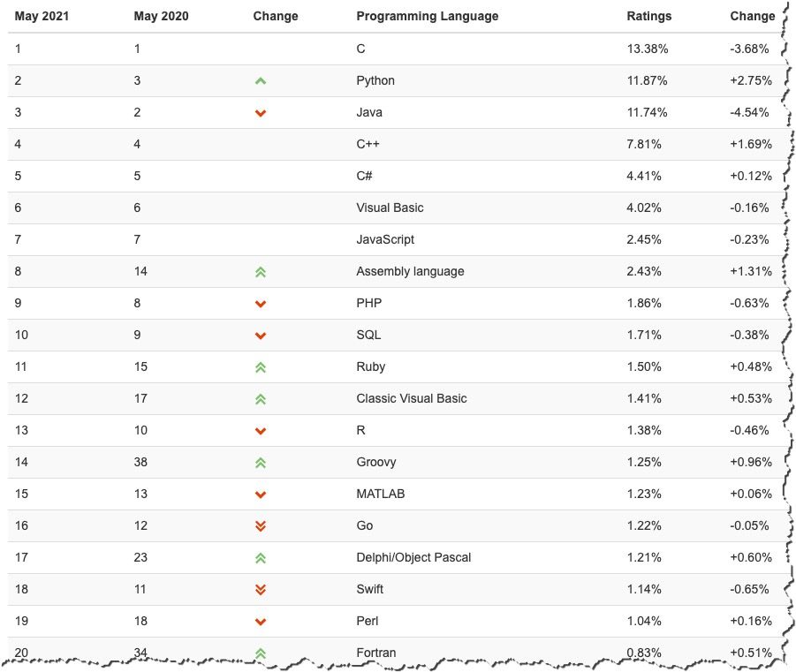Click the red down arrow beside Java
This screenshot has width=796, height=672.
261,113
